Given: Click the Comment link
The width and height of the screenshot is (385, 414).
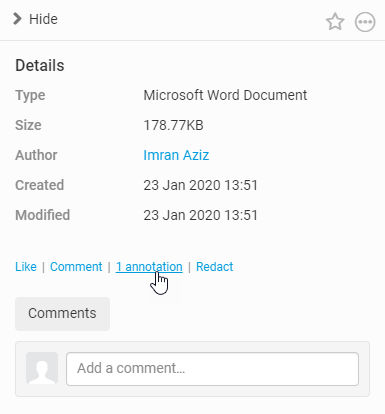Looking at the screenshot, I should click(76, 267).
